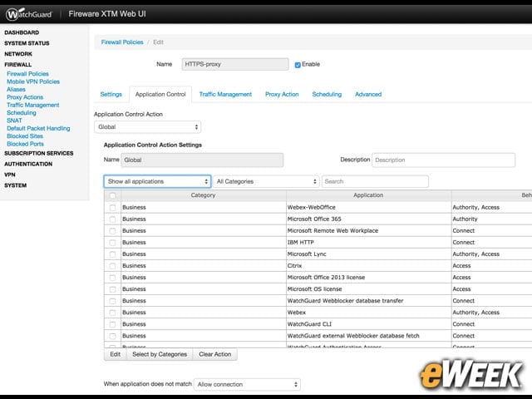Image resolution: width=532 pixels, height=399 pixels.
Task: Expand the AUTHENTICATION section
Action: 28,164
